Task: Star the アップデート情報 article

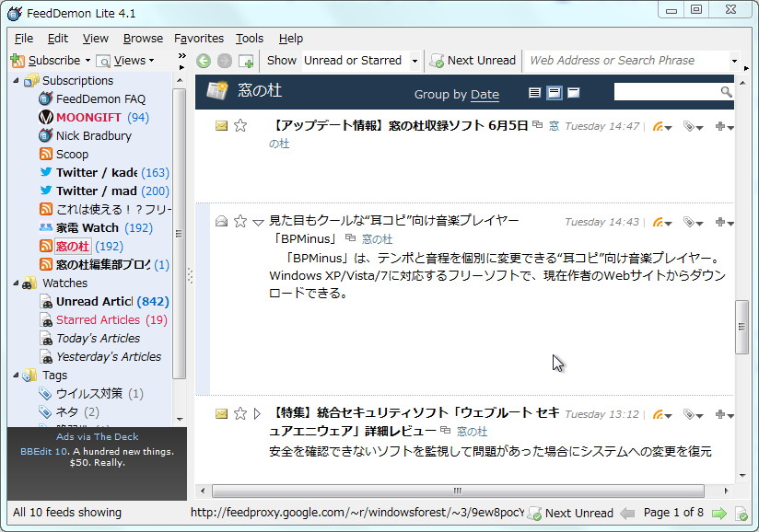Action: tap(240, 126)
